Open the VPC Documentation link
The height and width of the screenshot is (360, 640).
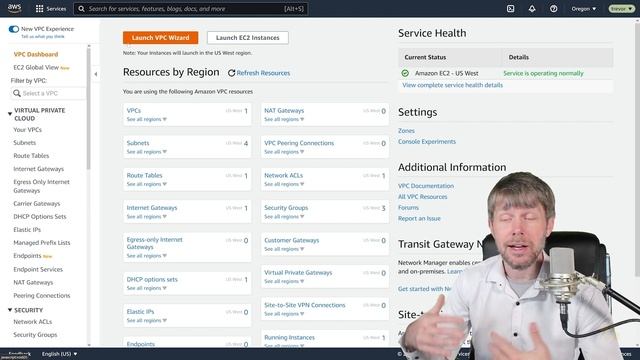click(426, 186)
